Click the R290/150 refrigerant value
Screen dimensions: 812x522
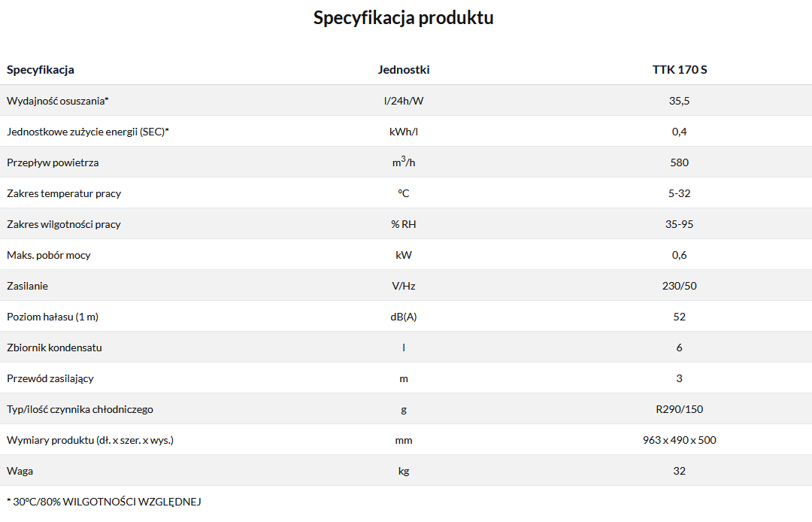click(680, 409)
